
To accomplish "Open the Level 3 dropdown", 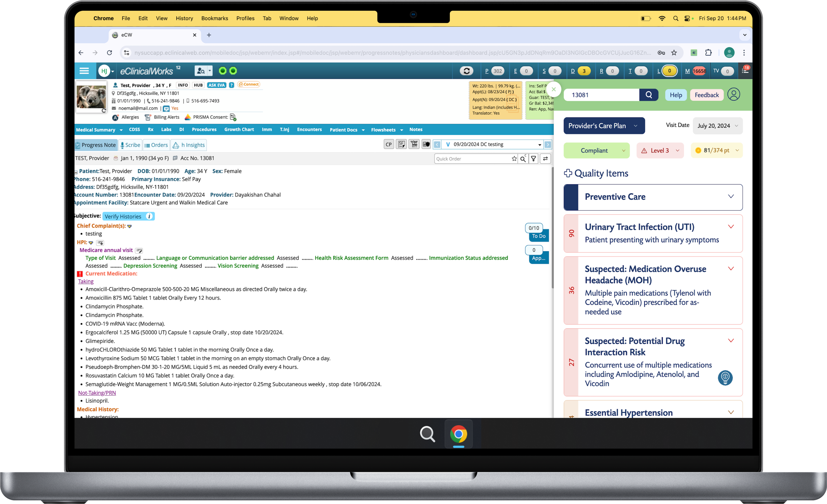I will (x=660, y=150).
